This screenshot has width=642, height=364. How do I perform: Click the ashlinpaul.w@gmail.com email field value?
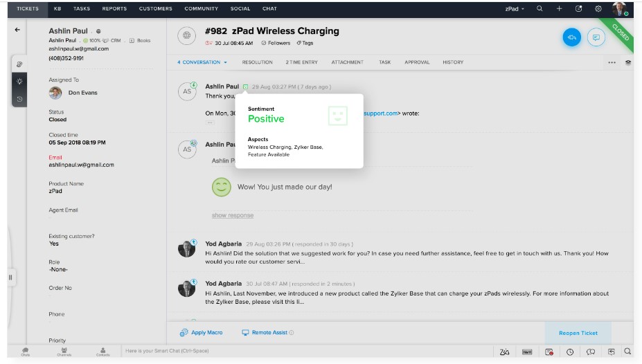(x=82, y=165)
